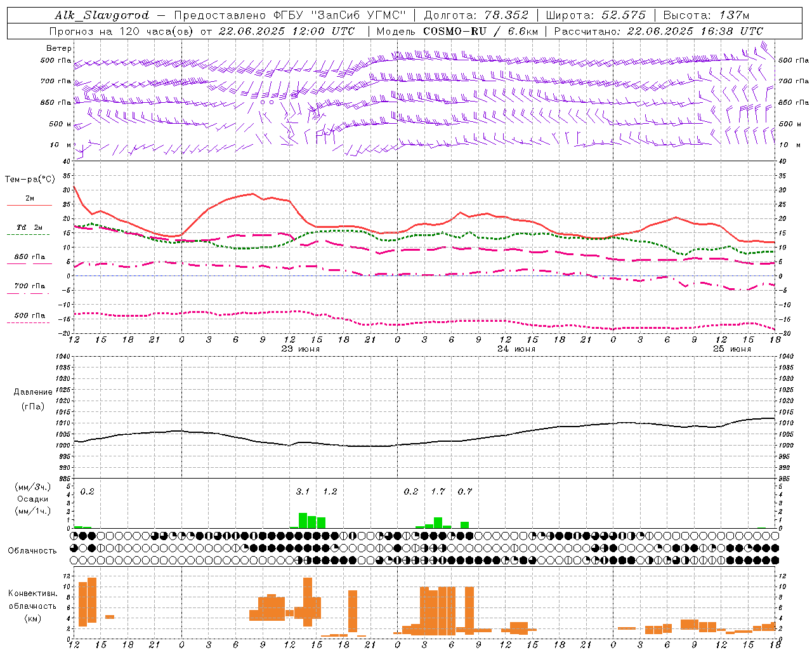Image resolution: width=812 pixels, height=650 pixels.
Task: Click the 700 гПа temperature legend entry
Action: [x=30, y=286]
